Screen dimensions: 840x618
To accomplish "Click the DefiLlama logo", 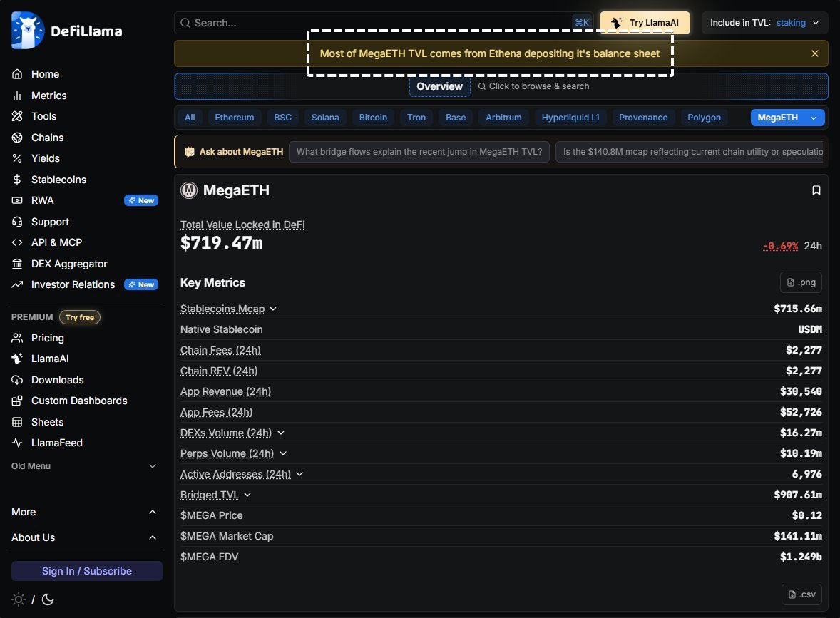I will coord(67,31).
